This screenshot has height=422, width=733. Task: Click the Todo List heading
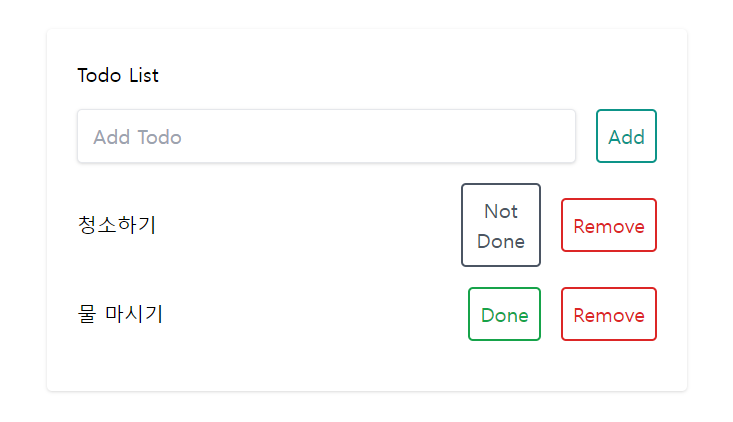(x=118, y=75)
